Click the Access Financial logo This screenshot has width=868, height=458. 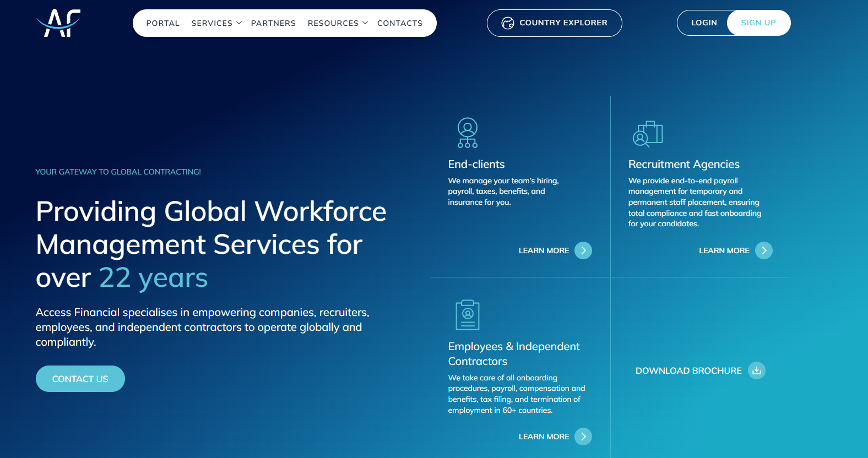[x=58, y=23]
